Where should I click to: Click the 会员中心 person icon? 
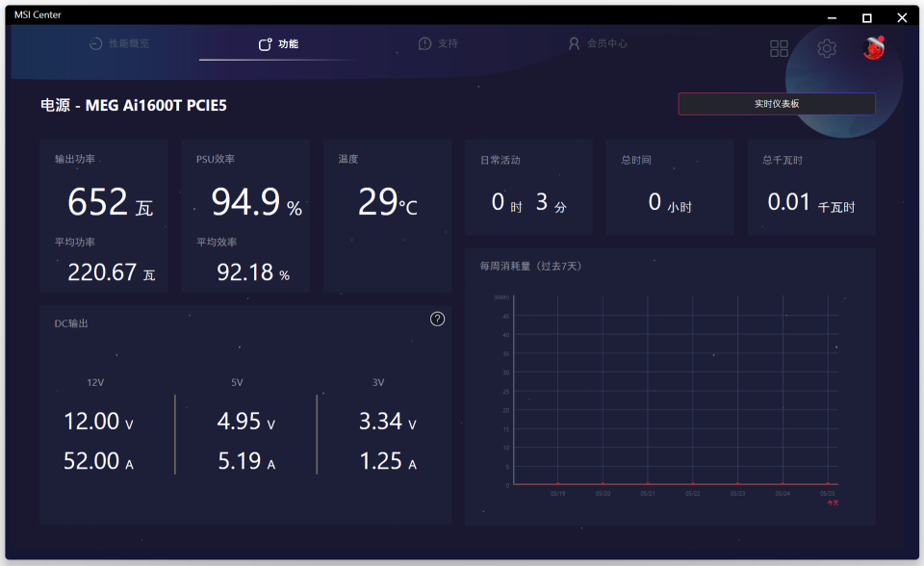coord(574,43)
